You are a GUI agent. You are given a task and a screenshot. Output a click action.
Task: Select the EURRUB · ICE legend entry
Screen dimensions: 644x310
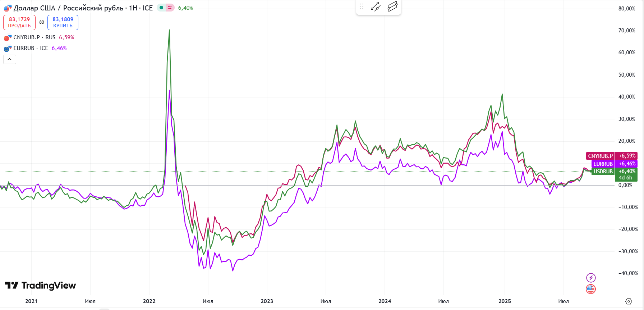(31, 48)
